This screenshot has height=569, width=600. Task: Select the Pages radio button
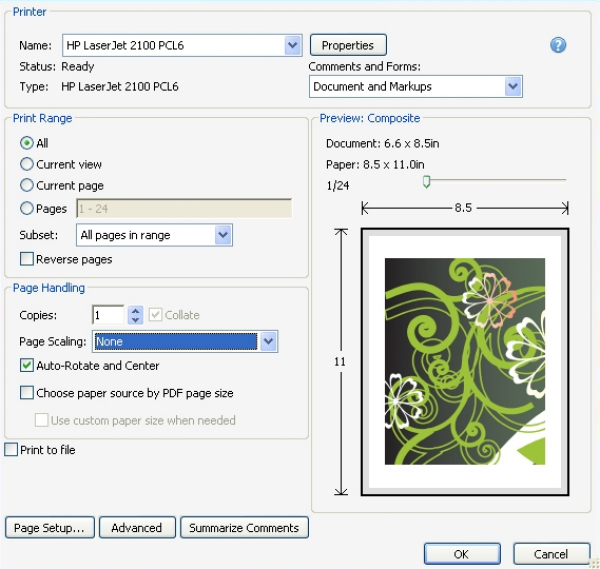[27, 209]
